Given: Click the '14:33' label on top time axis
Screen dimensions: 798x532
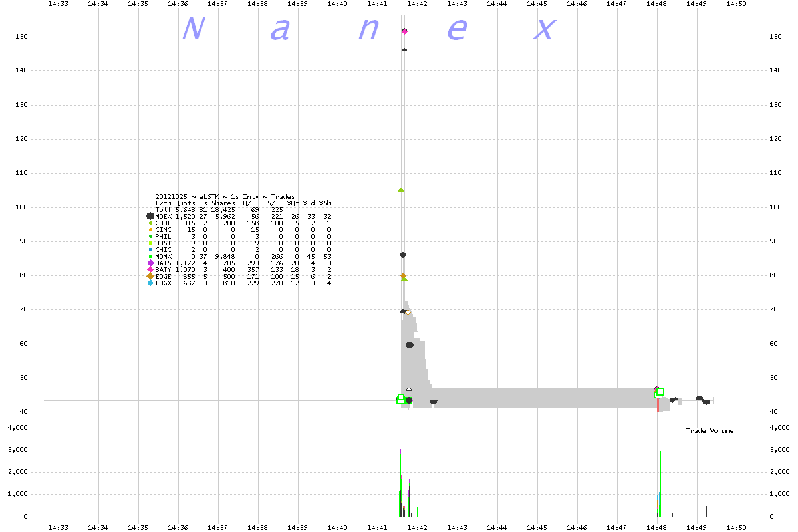Looking at the screenshot, I should (x=59, y=4).
